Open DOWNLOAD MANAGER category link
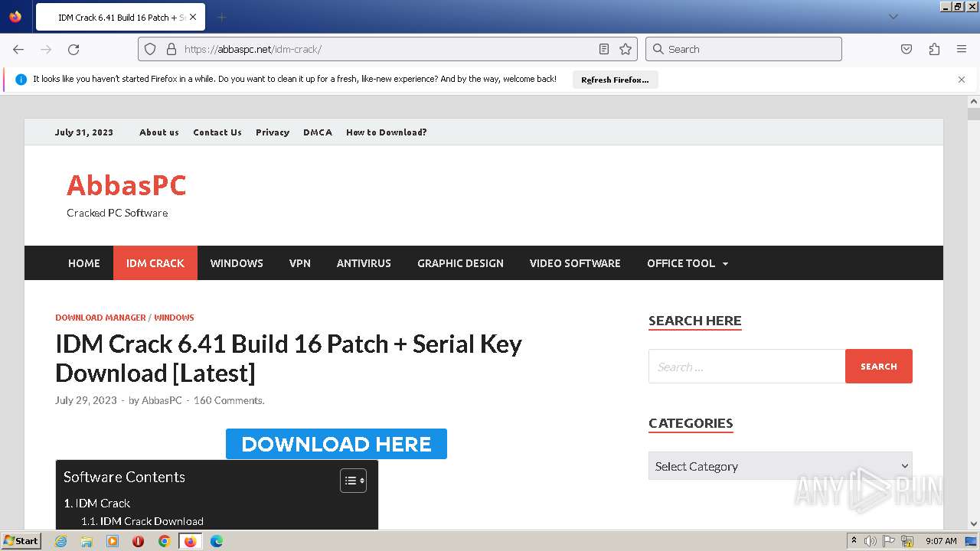The image size is (980, 551). coord(100,318)
